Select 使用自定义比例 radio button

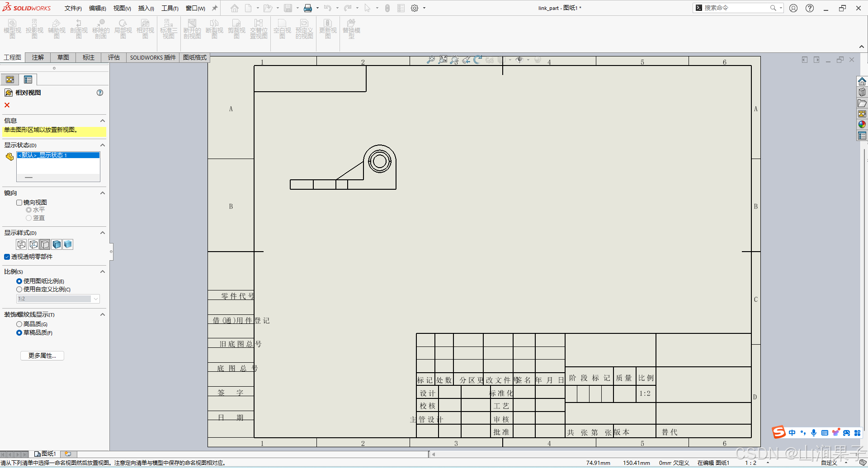point(19,290)
